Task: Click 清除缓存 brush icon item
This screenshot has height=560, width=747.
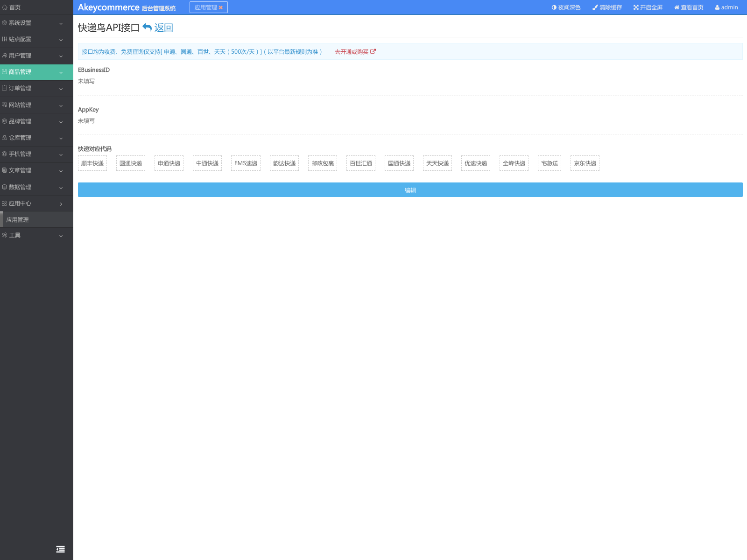Action: tap(607, 7)
